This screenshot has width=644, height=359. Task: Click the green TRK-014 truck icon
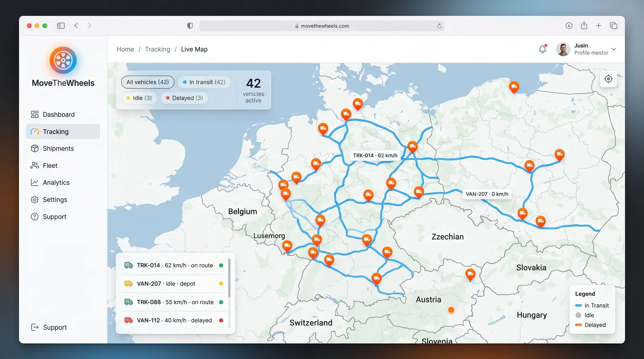(128, 265)
